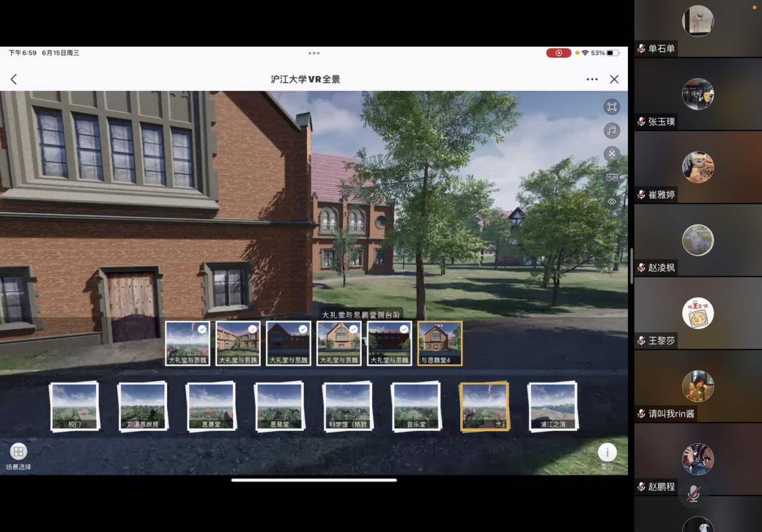Close the 沪江大学VR全景 page

tap(614, 79)
